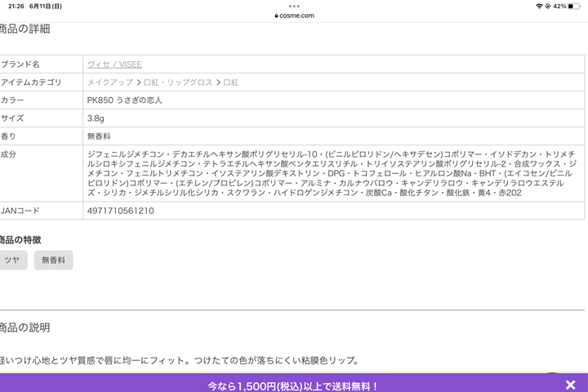Open the ヴィセ / VISEE brand link
The width and height of the screenshot is (588, 392).
pos(114,65)
